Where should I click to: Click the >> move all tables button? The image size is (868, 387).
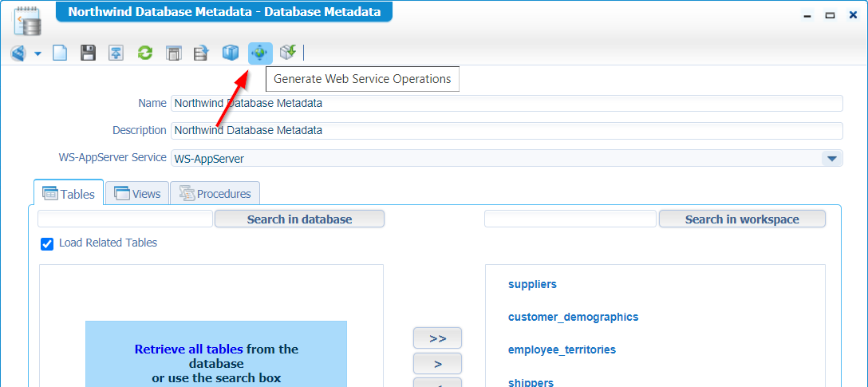pos(437,338)
